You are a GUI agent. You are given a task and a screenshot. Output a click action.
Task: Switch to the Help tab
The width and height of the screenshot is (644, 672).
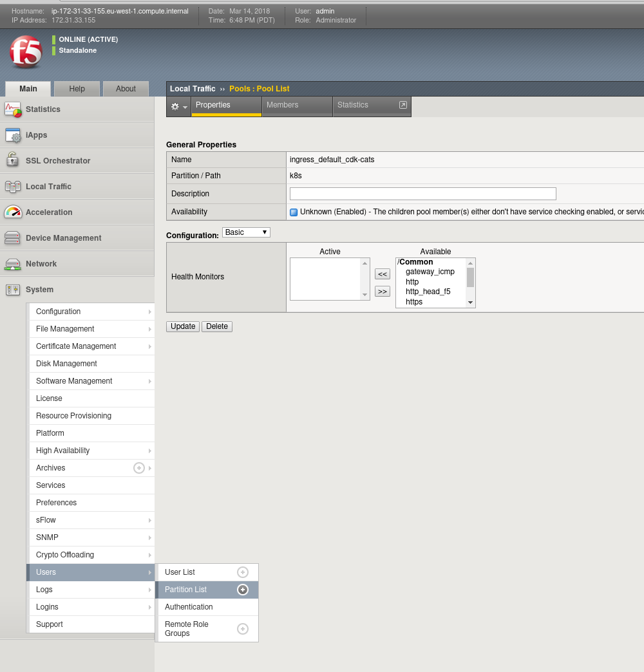pos(77,89)
